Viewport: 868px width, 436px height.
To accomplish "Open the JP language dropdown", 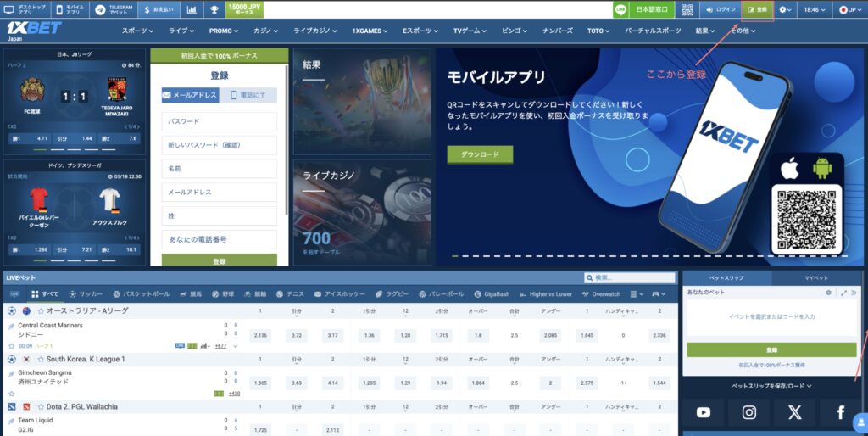I will (851, 9).
